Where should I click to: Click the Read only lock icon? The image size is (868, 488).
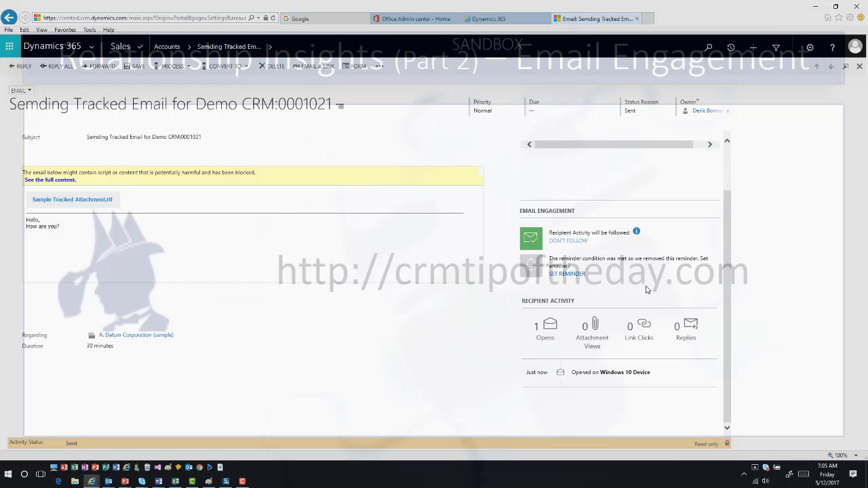click(x=727, y=443)
